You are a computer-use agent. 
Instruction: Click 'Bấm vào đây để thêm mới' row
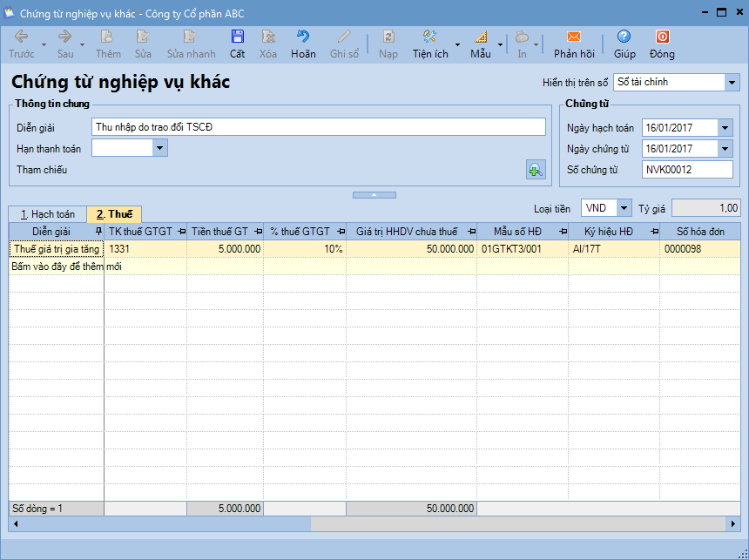tap(65, 267)
